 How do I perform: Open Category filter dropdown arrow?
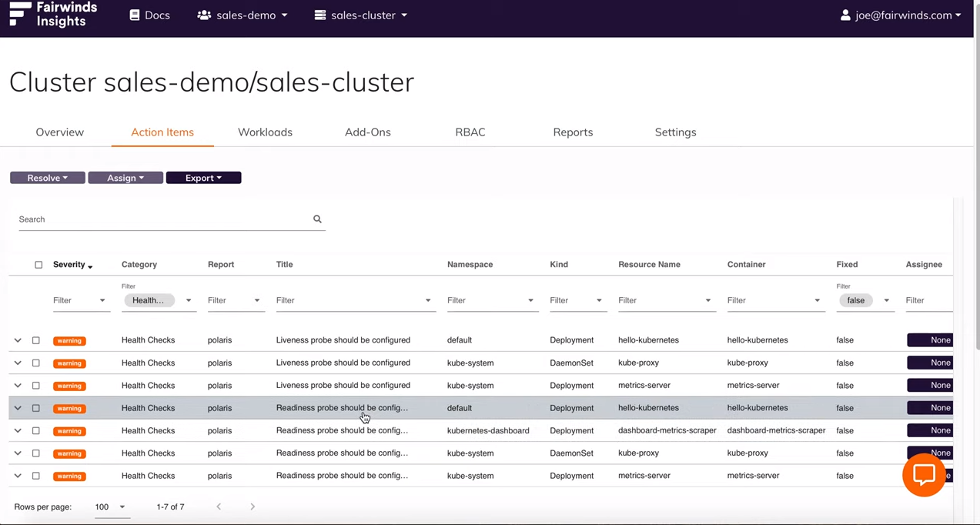(189, 301)
